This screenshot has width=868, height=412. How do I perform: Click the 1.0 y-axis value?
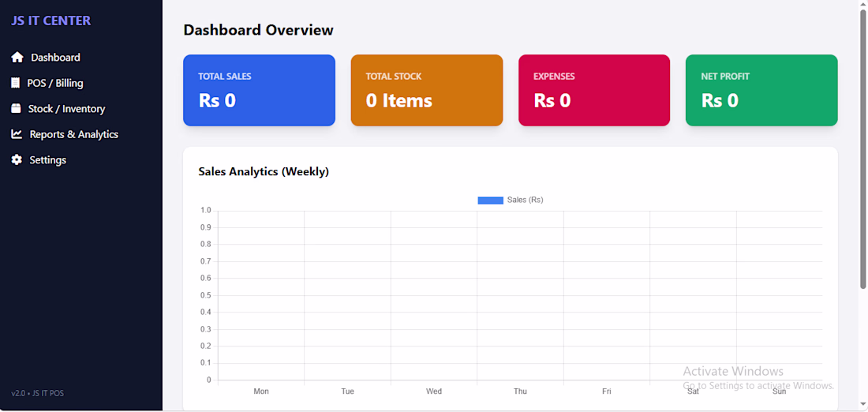point(206,211)
